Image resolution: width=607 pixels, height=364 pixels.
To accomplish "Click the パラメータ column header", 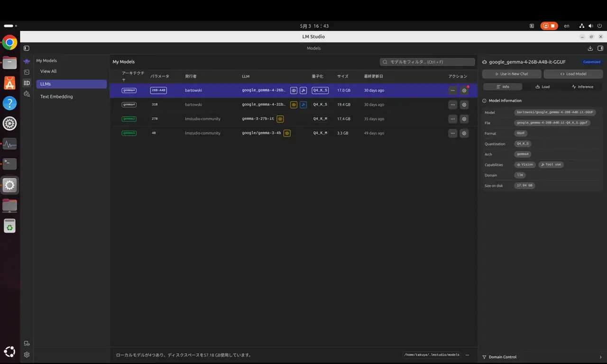I will click(x=160, y=76).
